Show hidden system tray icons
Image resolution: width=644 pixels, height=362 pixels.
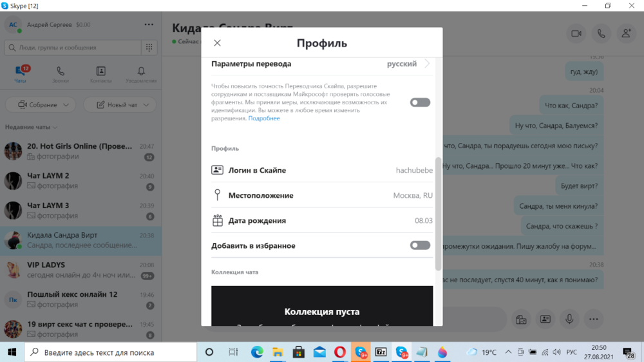pos(509,352)
